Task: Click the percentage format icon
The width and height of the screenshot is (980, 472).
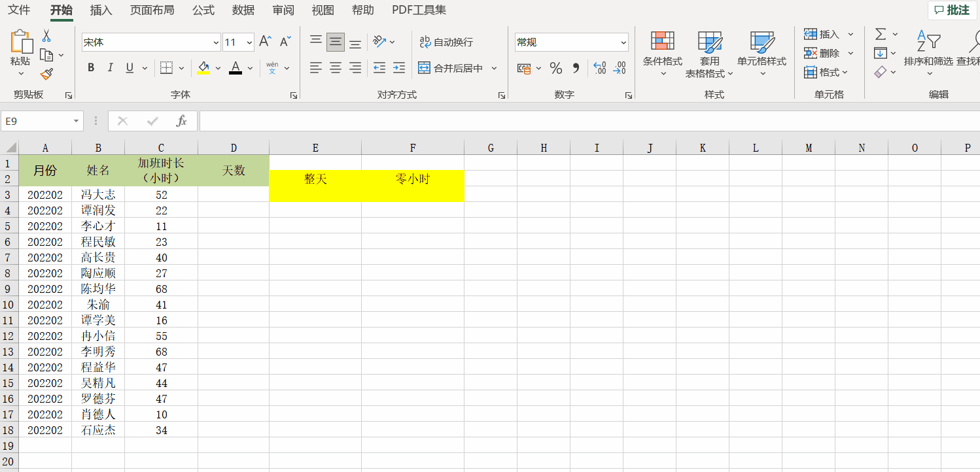Action: pyautogui.click(x=555, y=67)
